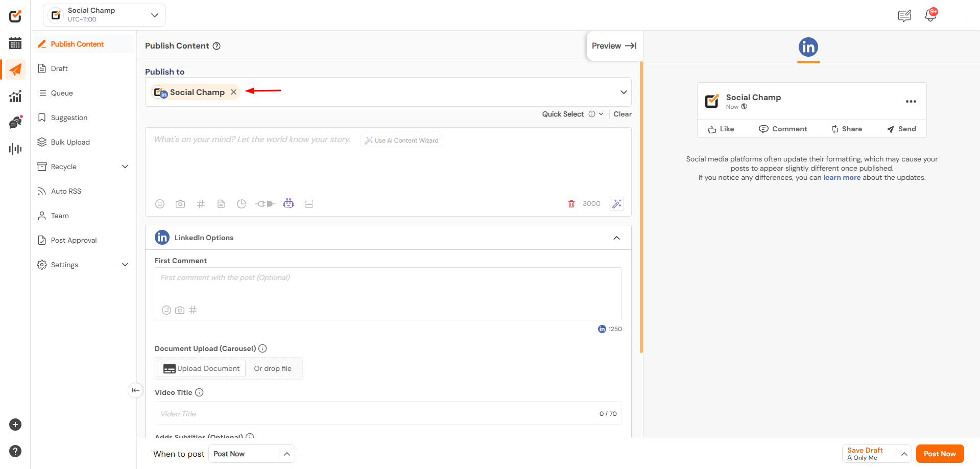Viewport: 980px width, 469px height.
Task: Click the orange vertical scrollbar of the editor
Action: tap(641, 207)
